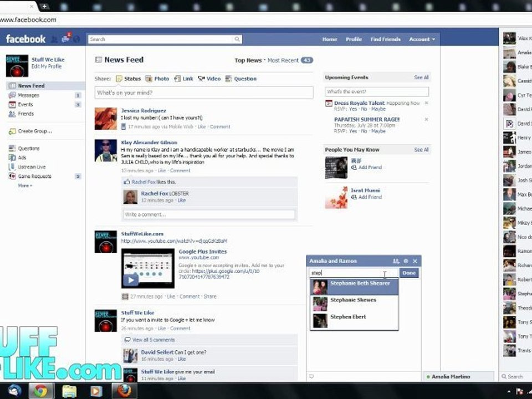Focus the What's on your mind box

coord(203,93)
